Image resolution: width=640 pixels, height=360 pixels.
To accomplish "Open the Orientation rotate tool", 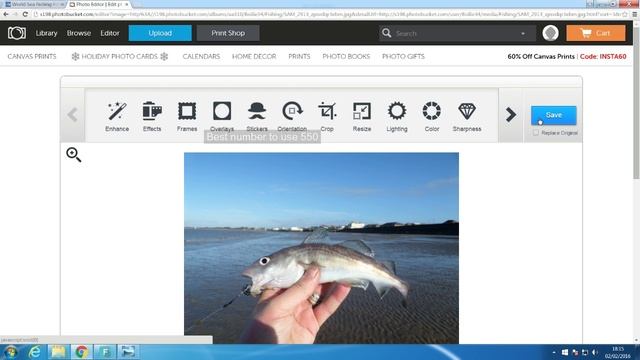I will click(x=292, y=116).
